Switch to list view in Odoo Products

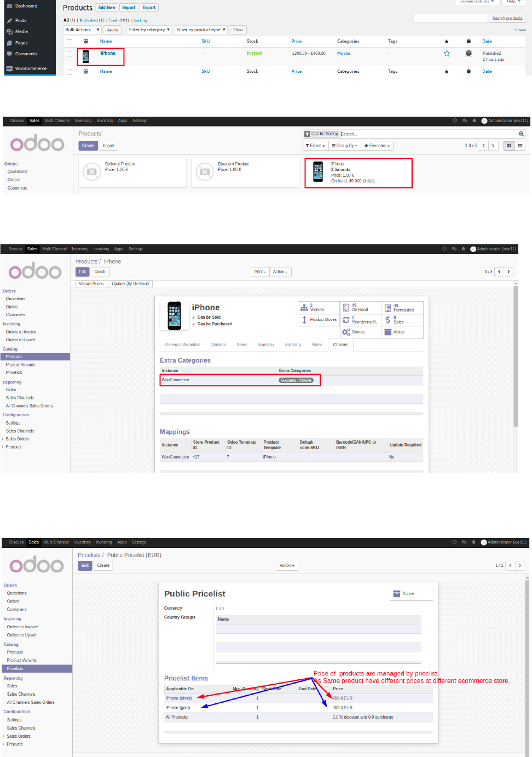(521, 146)
